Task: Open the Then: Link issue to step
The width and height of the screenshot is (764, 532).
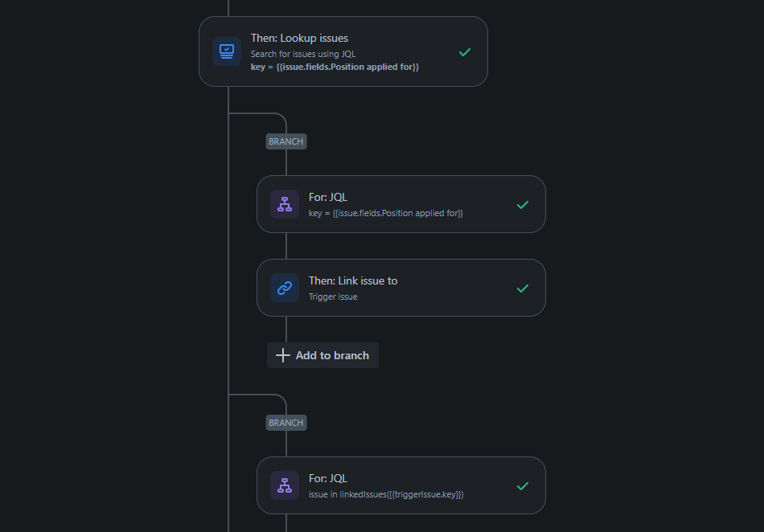Action: [401, 288]
